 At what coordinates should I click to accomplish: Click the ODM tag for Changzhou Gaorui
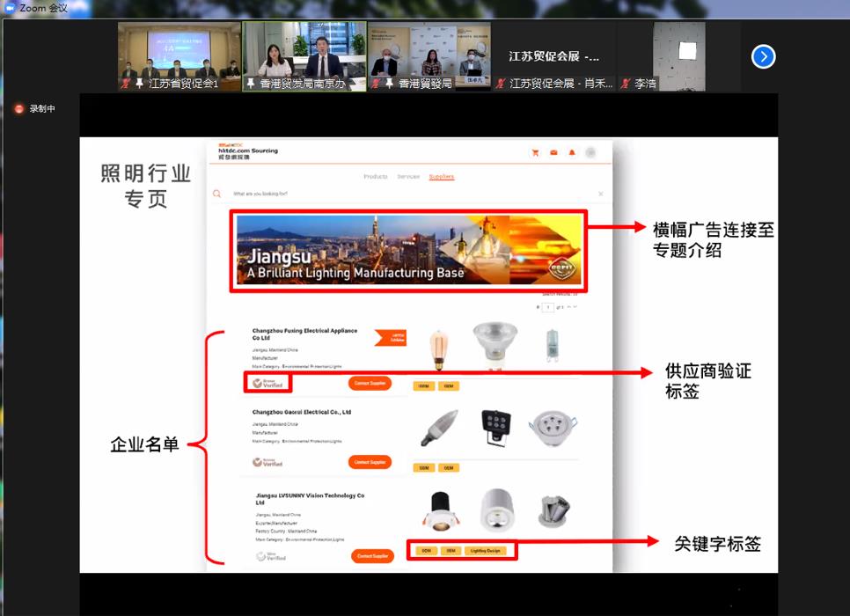click(x=424, y=468)
